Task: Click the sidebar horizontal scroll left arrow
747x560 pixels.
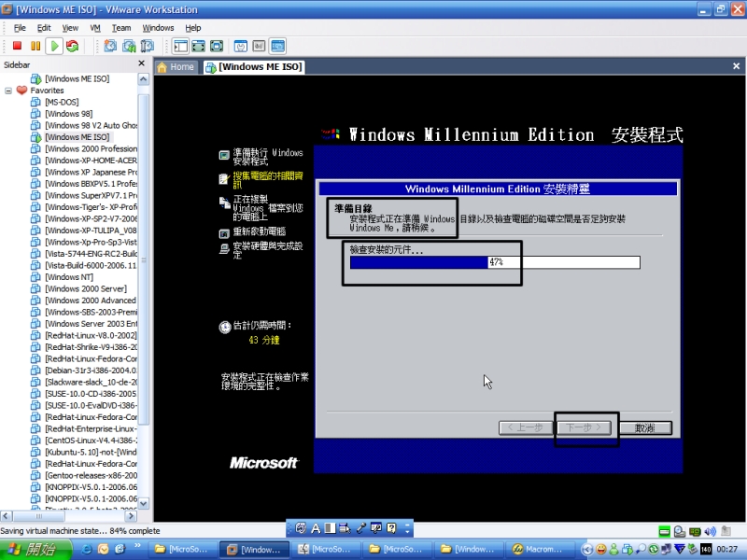Action: coord(7,516)
